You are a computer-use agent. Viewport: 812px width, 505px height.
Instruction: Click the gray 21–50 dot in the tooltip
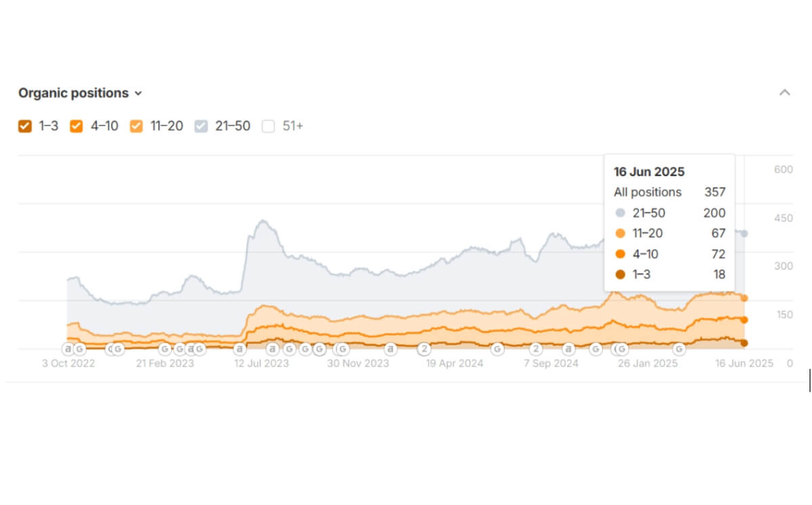click(x=621, y=213)
